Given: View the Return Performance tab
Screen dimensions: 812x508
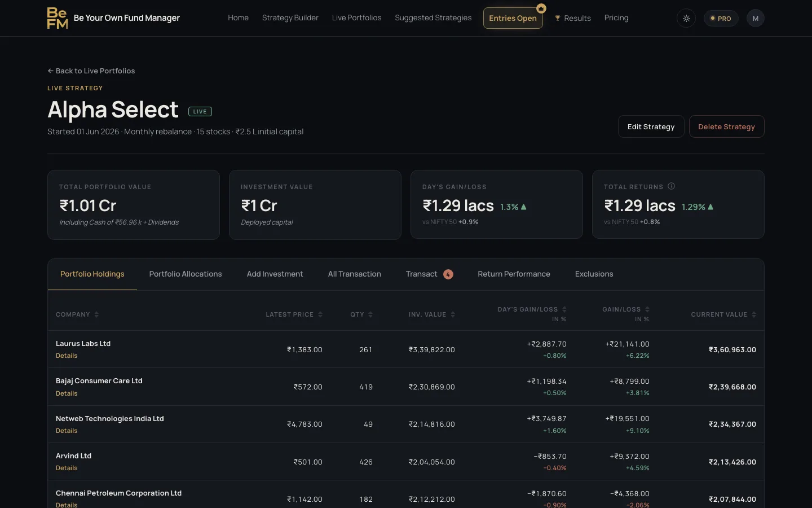Looking at the screenshot, I should tap(514, 274).
